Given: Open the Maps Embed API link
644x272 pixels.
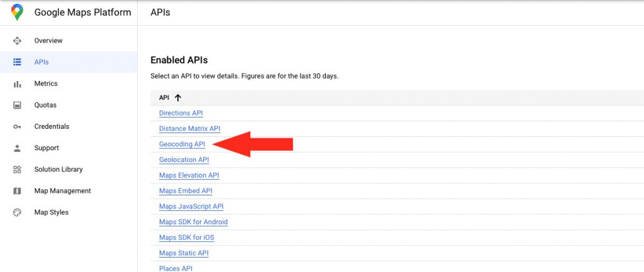Looking at the screenshot, I should pos(186,191).
